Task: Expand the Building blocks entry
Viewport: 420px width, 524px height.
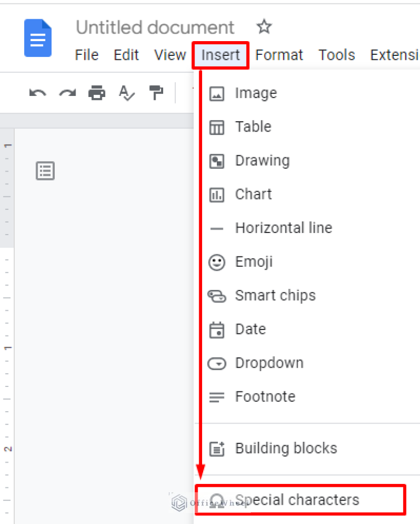Action: 286,448
